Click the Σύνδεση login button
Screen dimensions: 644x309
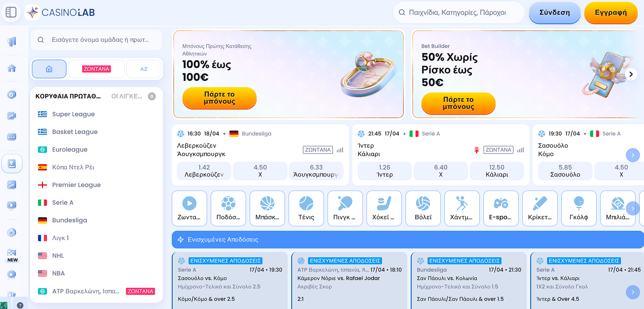click(554, 12)
